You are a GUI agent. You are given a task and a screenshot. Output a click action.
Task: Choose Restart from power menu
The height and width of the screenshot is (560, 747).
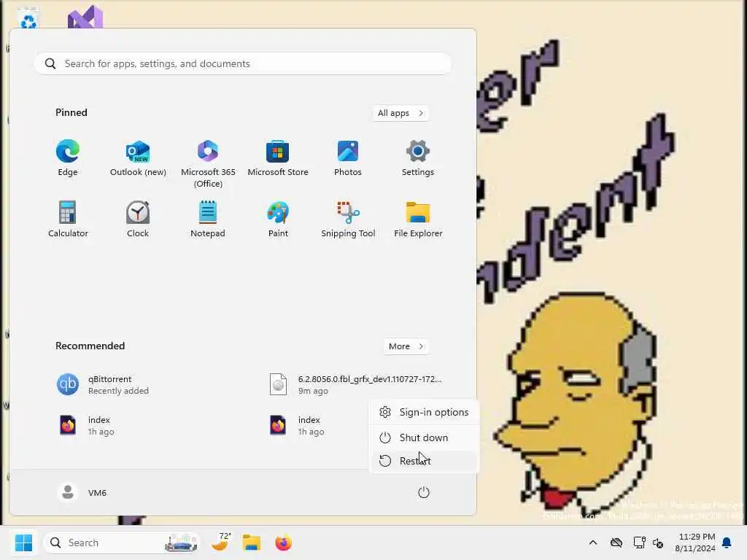pos(424,461)
